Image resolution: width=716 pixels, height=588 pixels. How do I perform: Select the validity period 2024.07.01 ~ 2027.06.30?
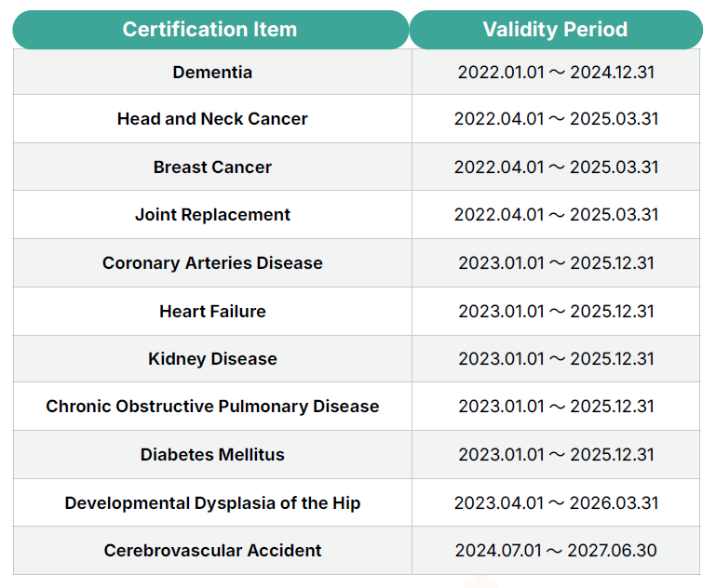pos(556,551)
